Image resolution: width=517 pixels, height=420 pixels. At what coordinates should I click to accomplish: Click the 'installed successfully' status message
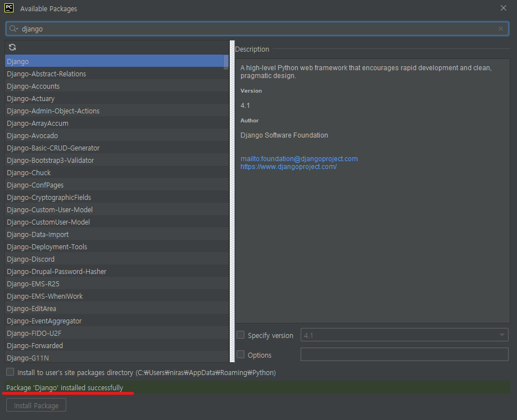click(65, 388)
